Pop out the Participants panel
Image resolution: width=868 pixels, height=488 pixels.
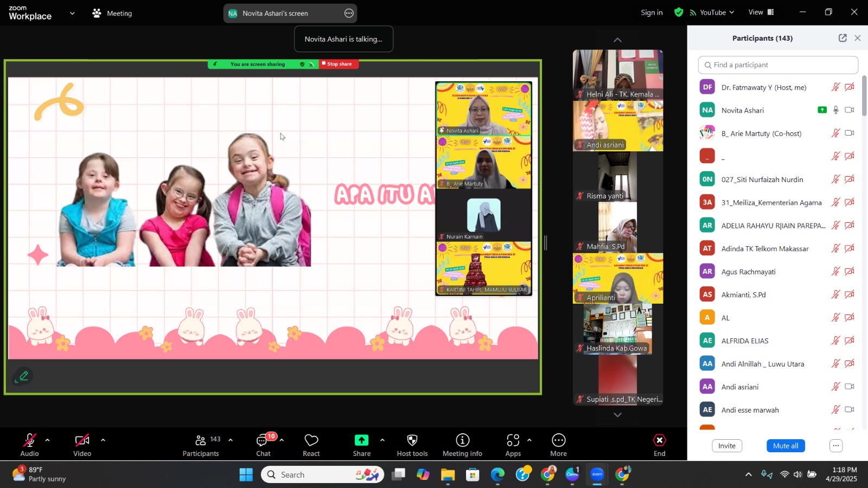tap(842, 38)
